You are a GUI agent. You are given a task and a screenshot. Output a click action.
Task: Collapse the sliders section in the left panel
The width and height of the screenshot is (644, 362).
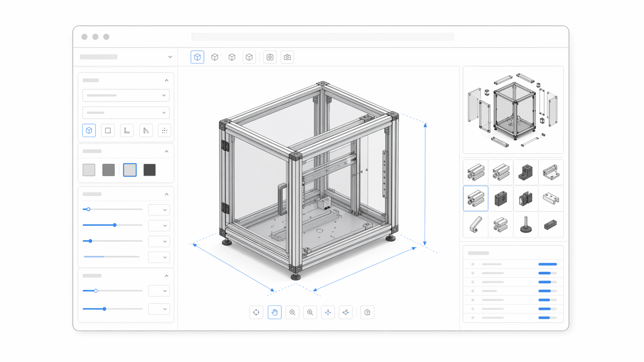[167, 194]
